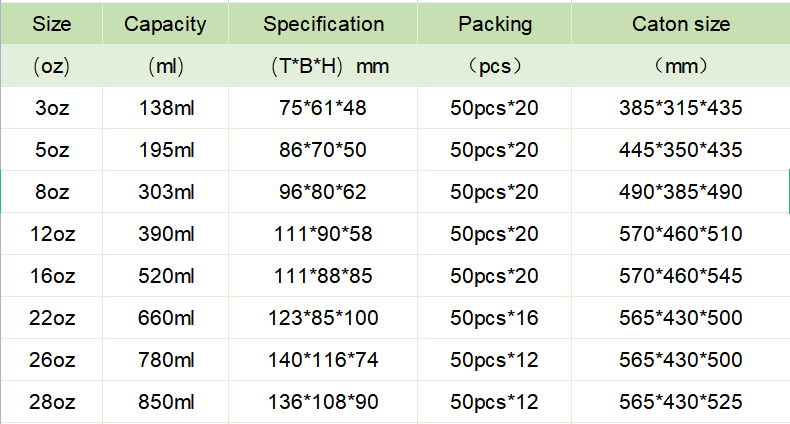Select the 660ml capacity cell
This screenshot has height=424, width=790.
165,318
